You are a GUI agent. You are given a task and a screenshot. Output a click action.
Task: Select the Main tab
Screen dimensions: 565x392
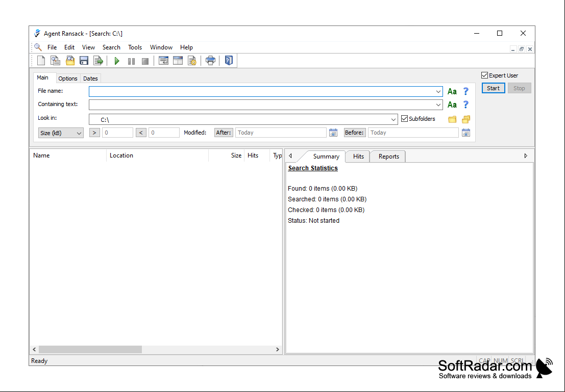42,78
